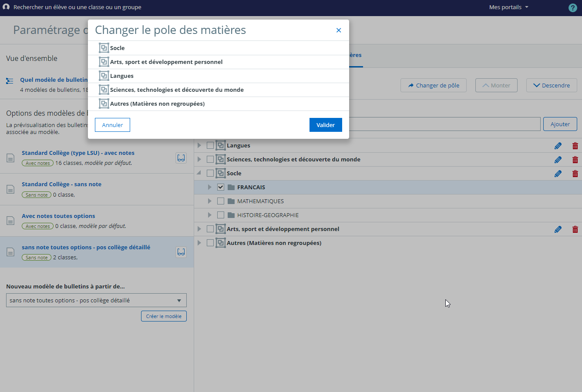This screenshot has height=392, width=582.
Task: Collapse the Socle pole in the tree
Action: pos(199,173)
